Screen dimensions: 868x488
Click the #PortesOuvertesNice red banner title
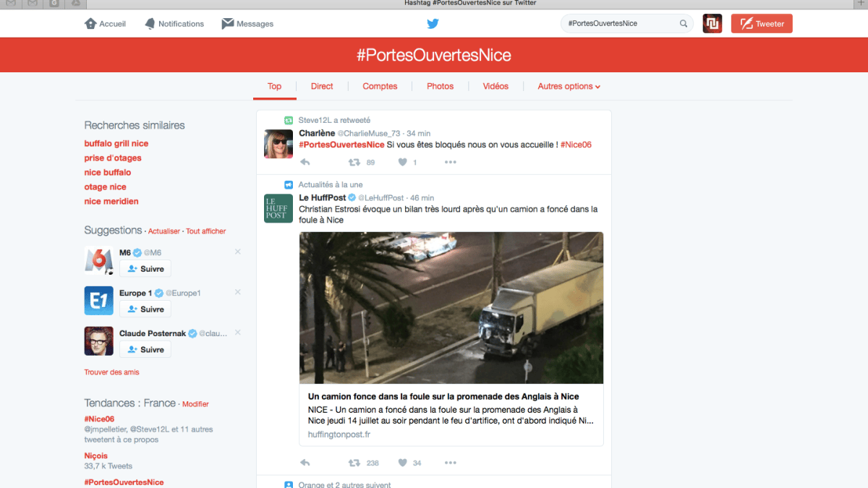434,56
